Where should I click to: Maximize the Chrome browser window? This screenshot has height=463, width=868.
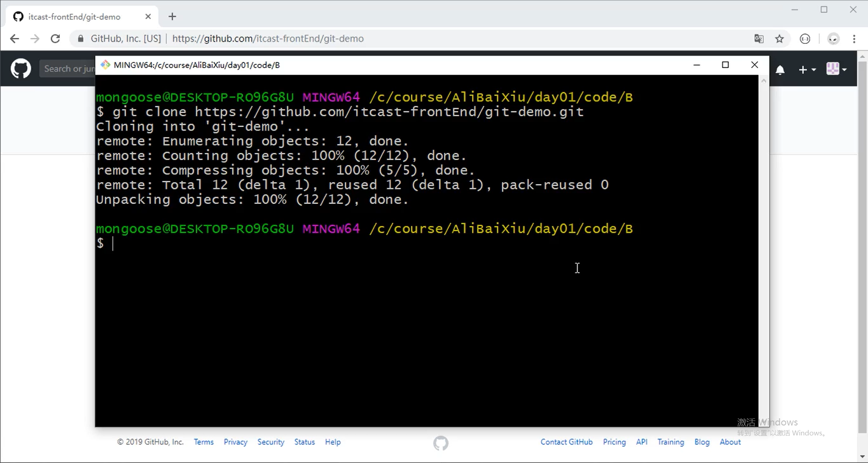pos(824,9)
